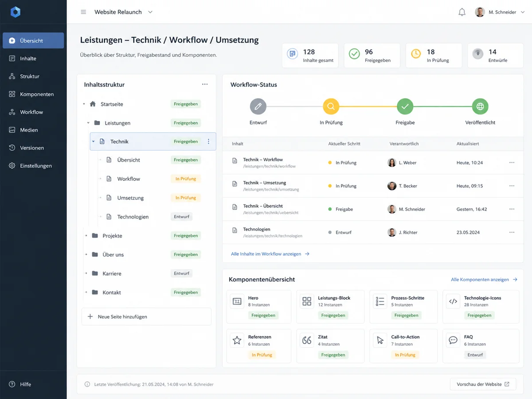This screenshot has height=399, width=532.
Task: Click the Zitat quote icon
Action: coord(307,340)
